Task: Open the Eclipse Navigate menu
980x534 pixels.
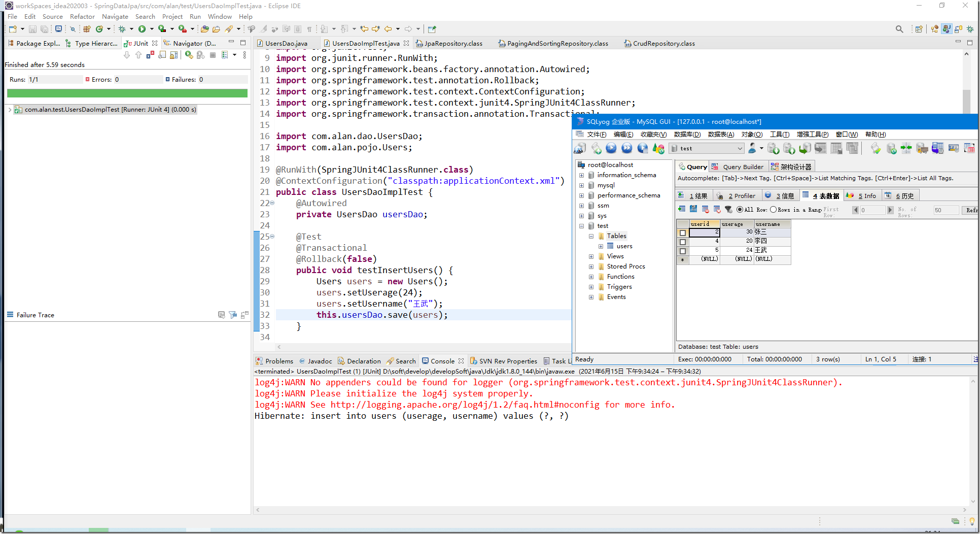Action: (115, 16)
